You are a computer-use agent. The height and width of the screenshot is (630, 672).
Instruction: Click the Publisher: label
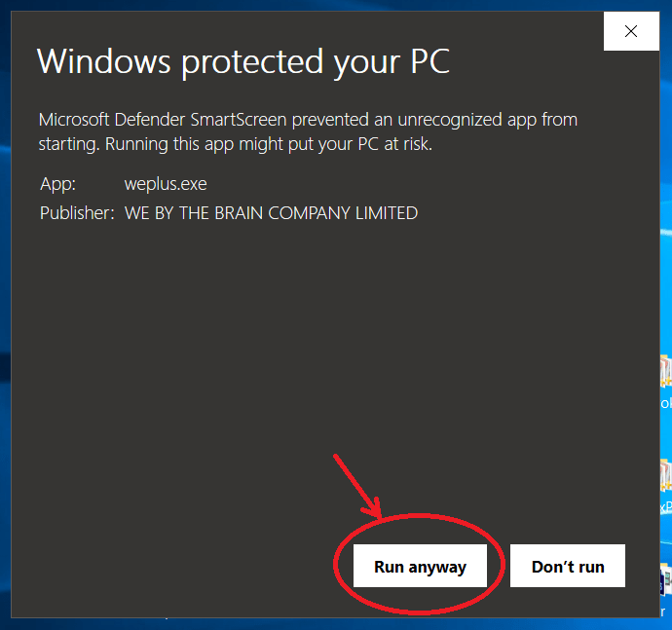point(77,213)
